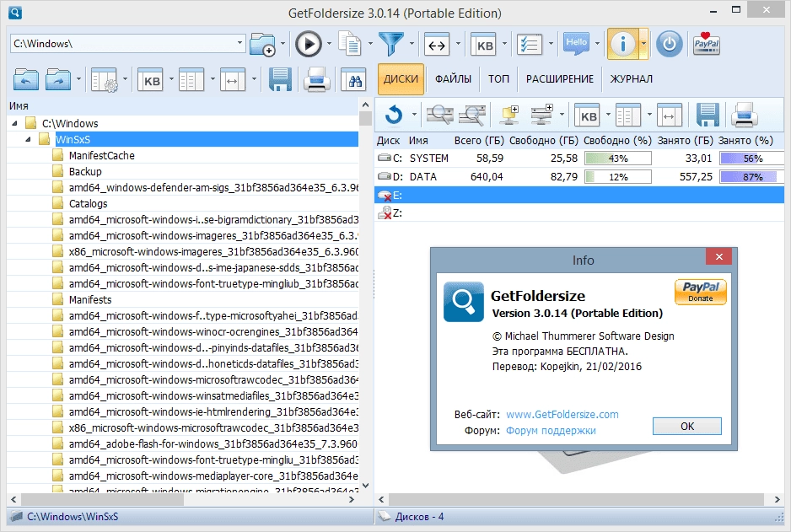Switch to the ФАЙЛЫ tab

point(453,79)
